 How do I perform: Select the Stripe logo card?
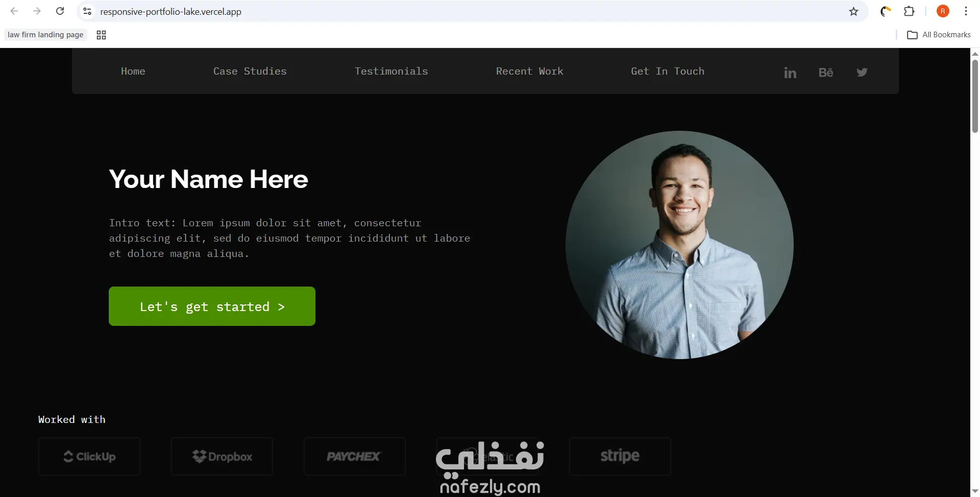[620, 456]
